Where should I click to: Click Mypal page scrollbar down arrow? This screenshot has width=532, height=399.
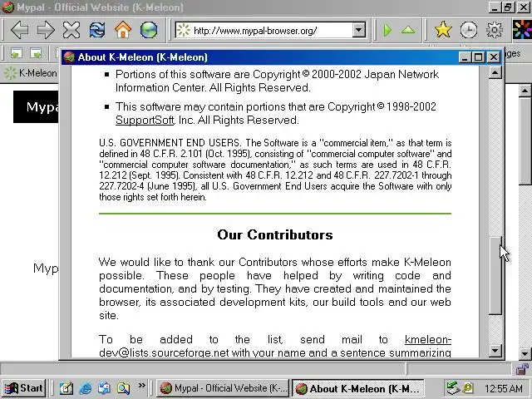click(525, 354)
